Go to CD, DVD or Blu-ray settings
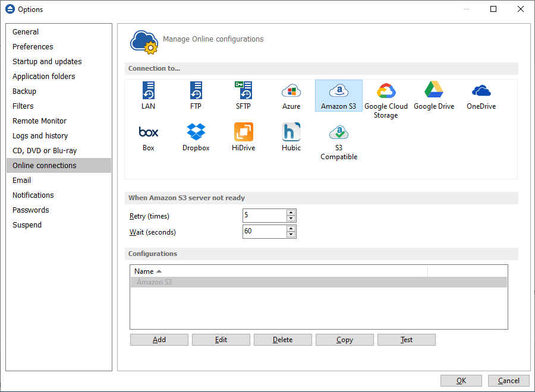The image size is (535, 392). 59,151
